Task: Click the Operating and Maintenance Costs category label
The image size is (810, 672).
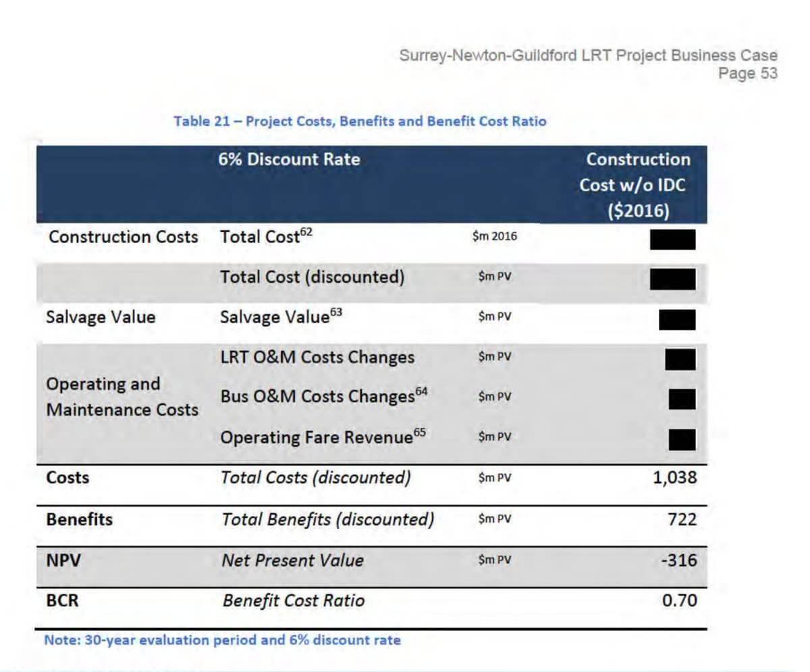Action: 122,397
